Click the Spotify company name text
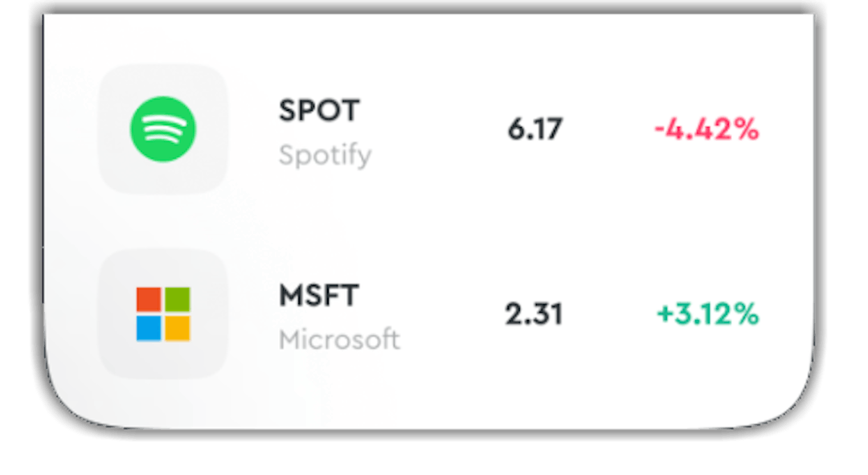 click(x=325, y=155)
